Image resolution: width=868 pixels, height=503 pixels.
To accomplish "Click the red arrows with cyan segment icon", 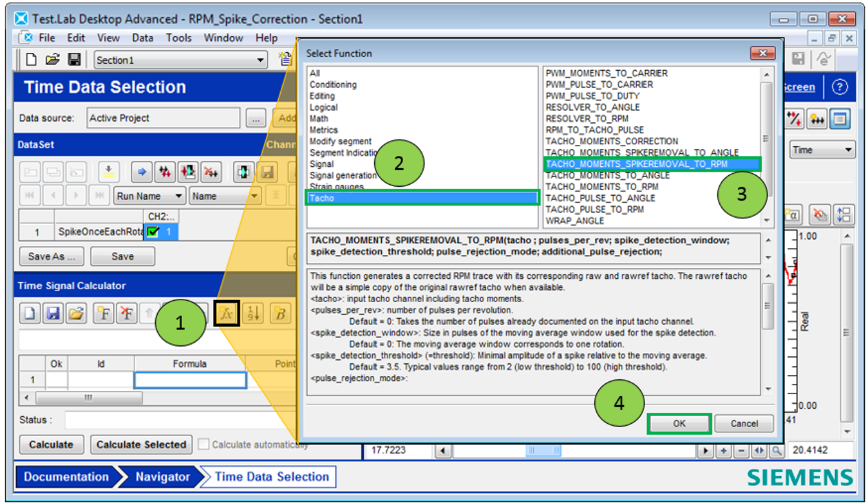I will (187, 171).
